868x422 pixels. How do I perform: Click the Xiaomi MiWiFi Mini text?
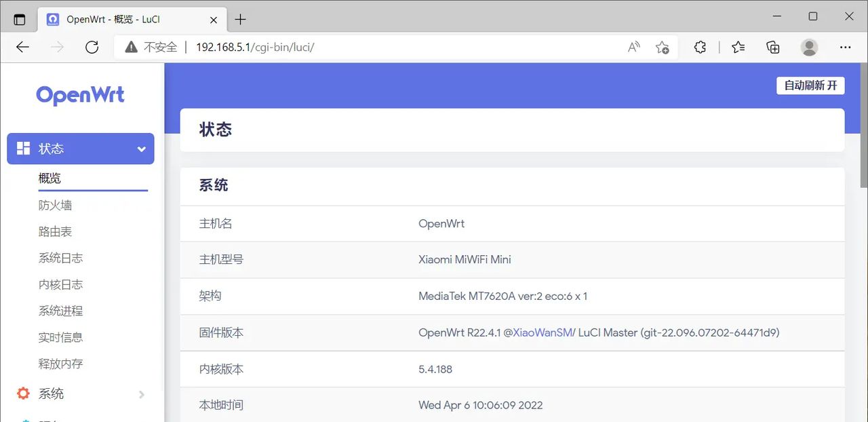click(x=465, y=259)
